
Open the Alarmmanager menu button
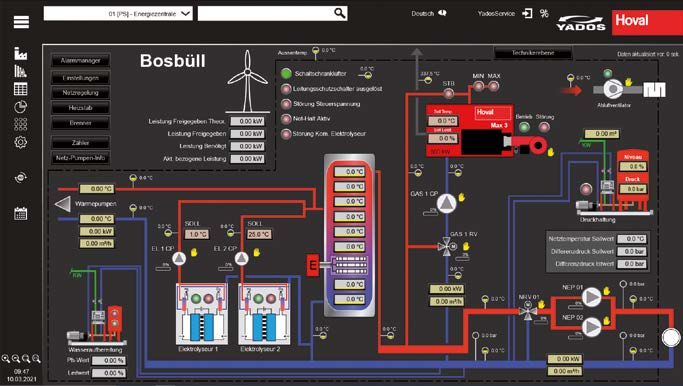point(80,61)
